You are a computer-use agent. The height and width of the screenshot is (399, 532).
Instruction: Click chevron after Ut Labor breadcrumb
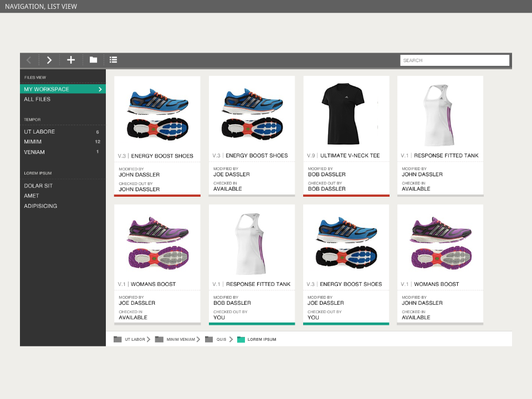(149, 339)
